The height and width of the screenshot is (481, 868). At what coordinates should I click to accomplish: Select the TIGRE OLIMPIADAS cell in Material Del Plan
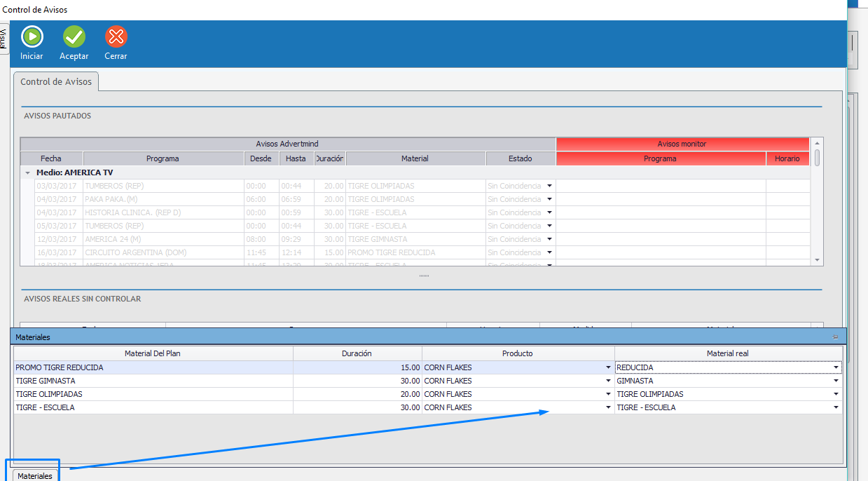(153, 394)
